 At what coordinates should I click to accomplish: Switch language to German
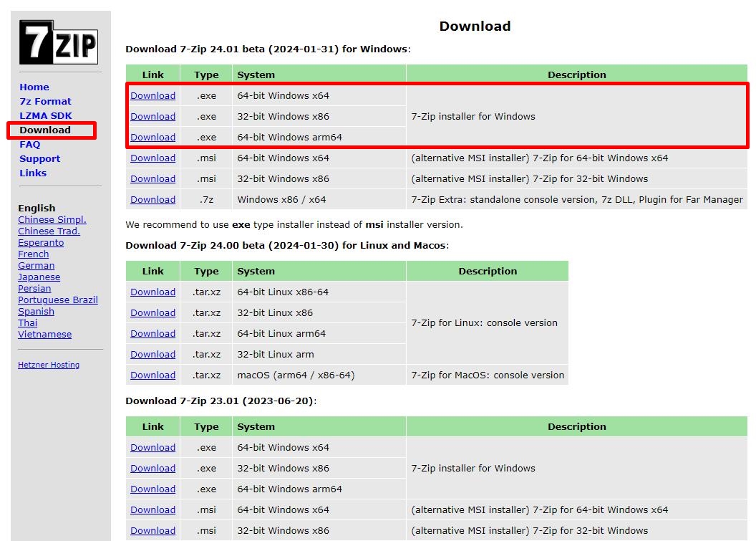tap(36, 265)
